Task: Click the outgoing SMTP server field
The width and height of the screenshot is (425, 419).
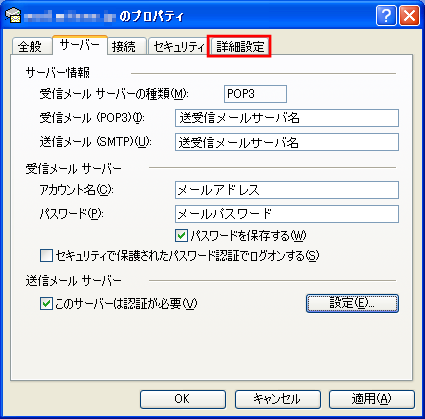Action: [x=287, y=142]
